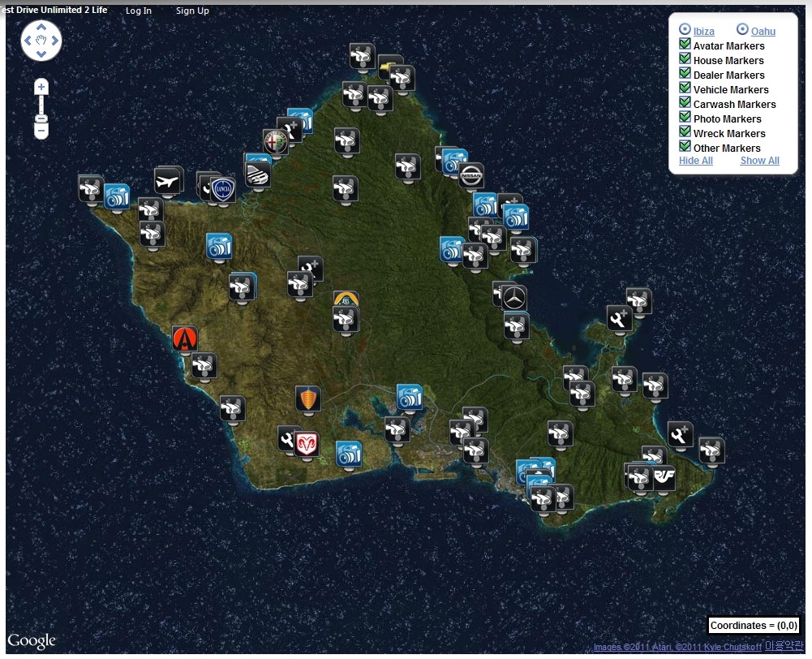The width and height of the screenshot is (812, 659).
Task: Click the Alfa Romeo dealer marker
Action: point(276,142)
